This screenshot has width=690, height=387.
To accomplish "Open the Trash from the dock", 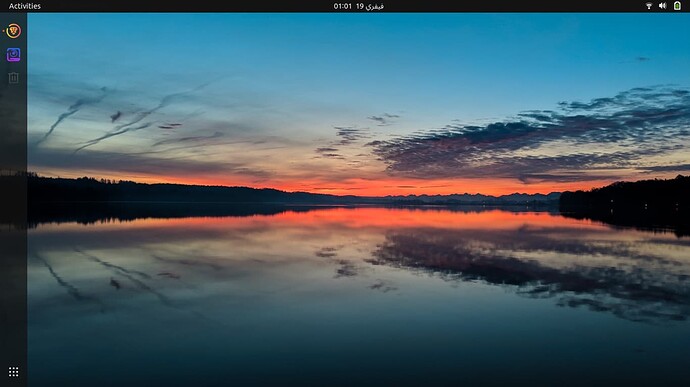I will [14, 78].
